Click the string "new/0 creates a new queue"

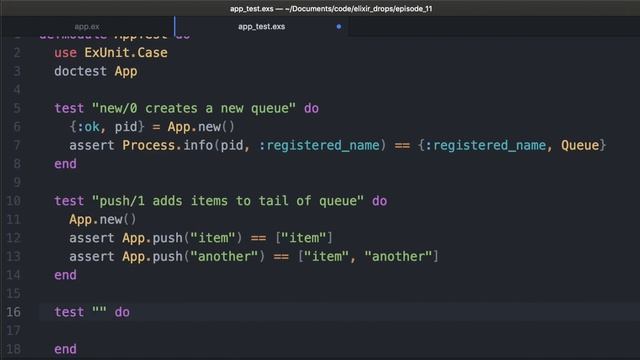coord(193,108)
